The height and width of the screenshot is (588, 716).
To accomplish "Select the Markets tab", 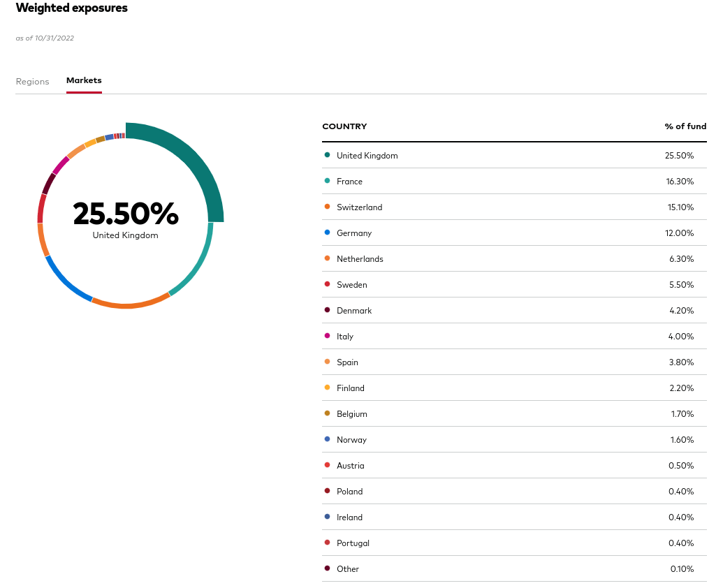I will click(84, 80).
